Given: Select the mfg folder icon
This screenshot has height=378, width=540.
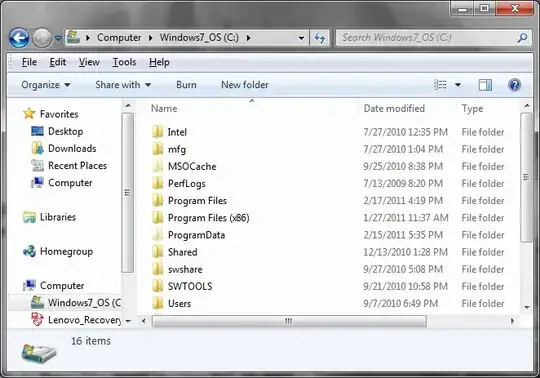Looking at the screenshot, I should [x=158, y=149].
